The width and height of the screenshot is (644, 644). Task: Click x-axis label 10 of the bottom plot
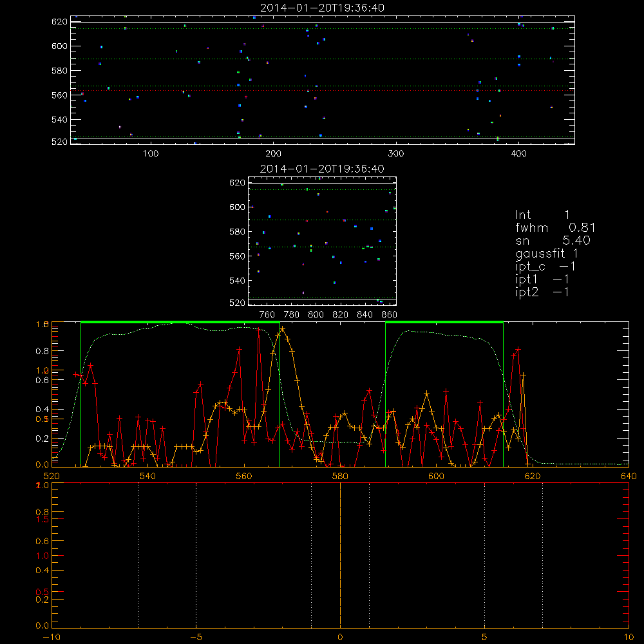pos(629,637)
